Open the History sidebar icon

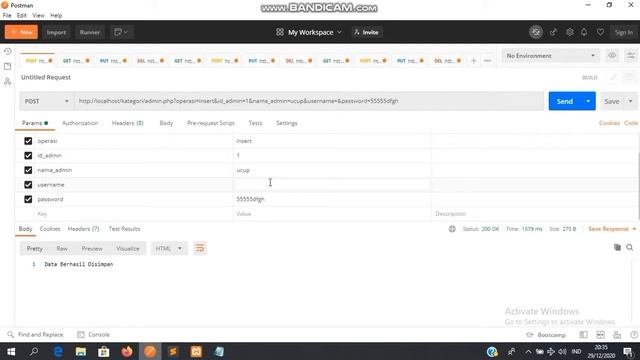[7, 51]
